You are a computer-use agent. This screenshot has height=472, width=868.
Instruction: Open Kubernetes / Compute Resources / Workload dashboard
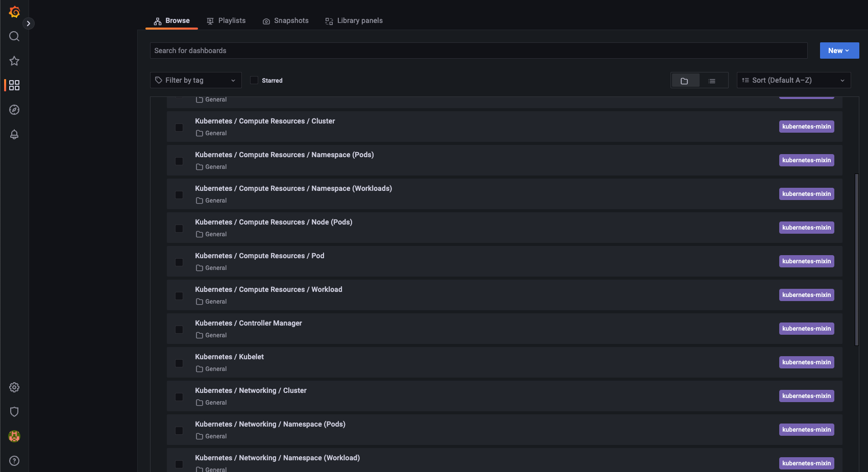pos(268,289)
